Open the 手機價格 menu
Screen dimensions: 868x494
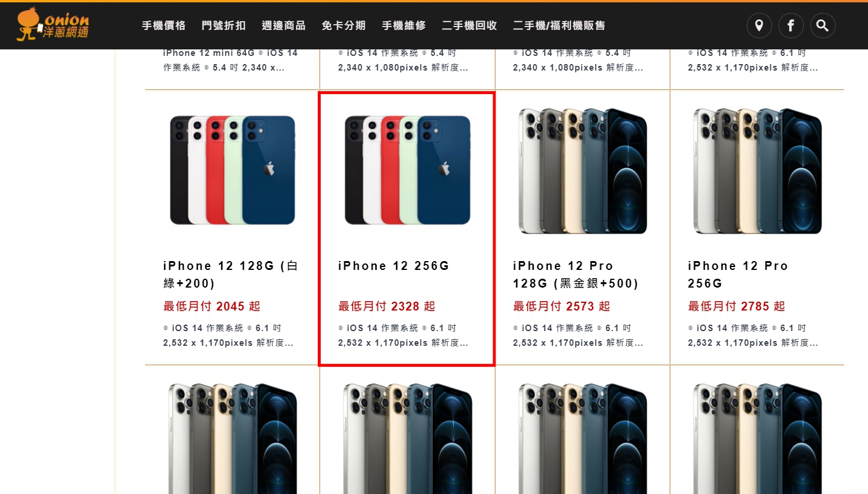click(164, 25)
